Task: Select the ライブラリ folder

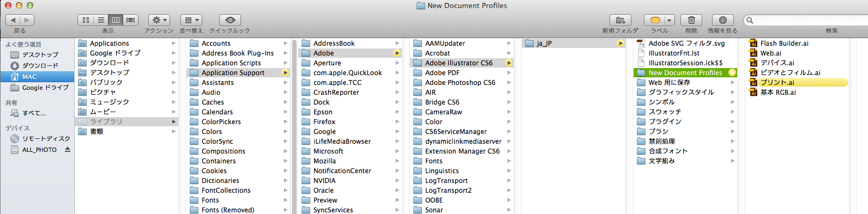Action: click(126, 121)
